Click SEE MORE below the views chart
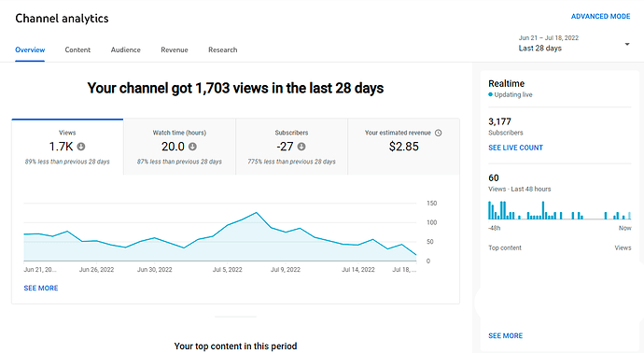Viewport: 644px width, 353px height. click(41, 288)
